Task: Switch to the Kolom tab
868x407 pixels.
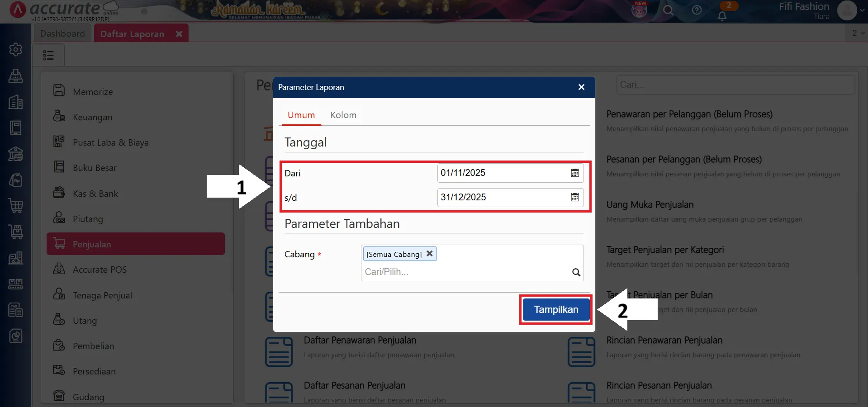Action: [343, 115]
